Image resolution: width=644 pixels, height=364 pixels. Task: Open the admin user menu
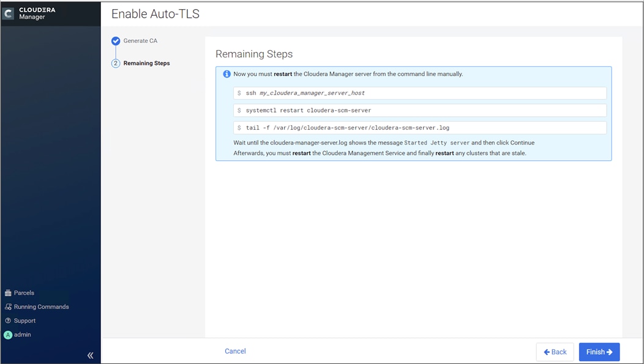pos(22,335)
